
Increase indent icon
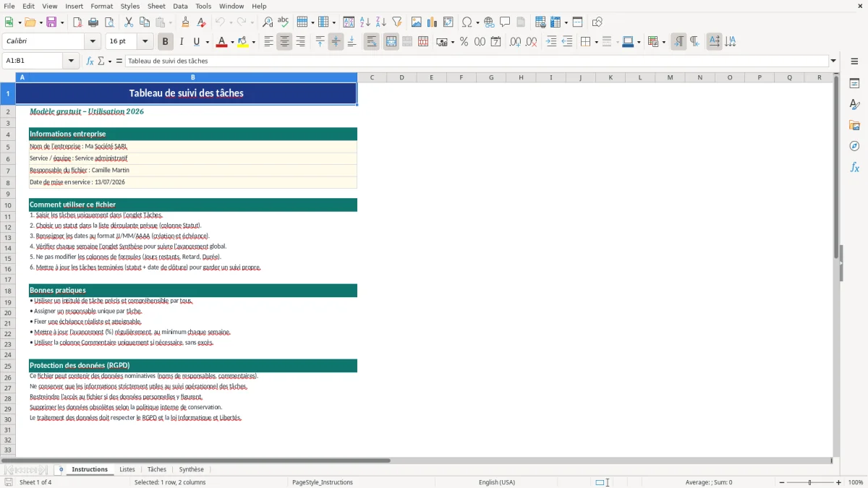pyautogui.click(x=552, y=42)
